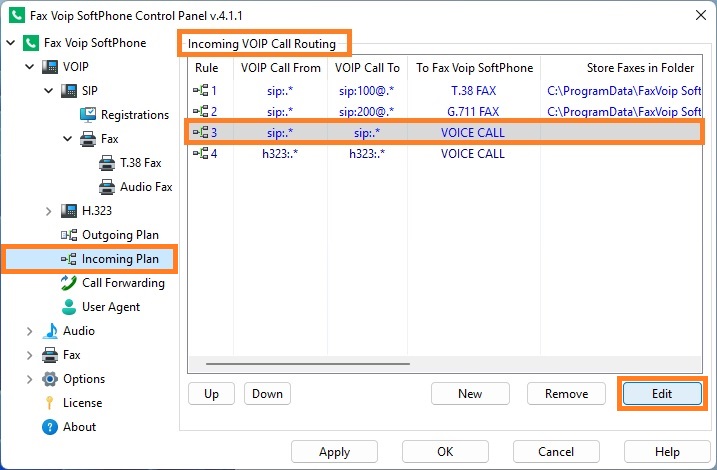Screen dimensions: 717x470
Task: Expand the Options tree node
Action: coord(30,379)
